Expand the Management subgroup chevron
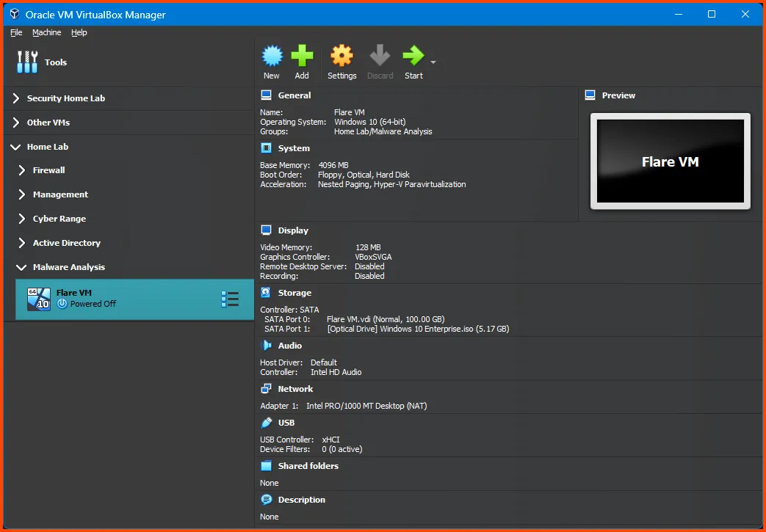 pyautogui.click(x=21, y=194)
